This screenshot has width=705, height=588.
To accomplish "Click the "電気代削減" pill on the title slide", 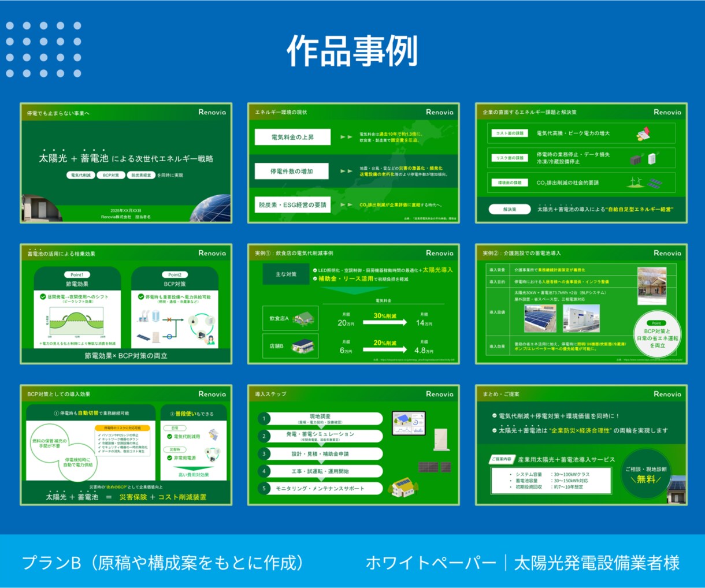I will pos(80,175).
